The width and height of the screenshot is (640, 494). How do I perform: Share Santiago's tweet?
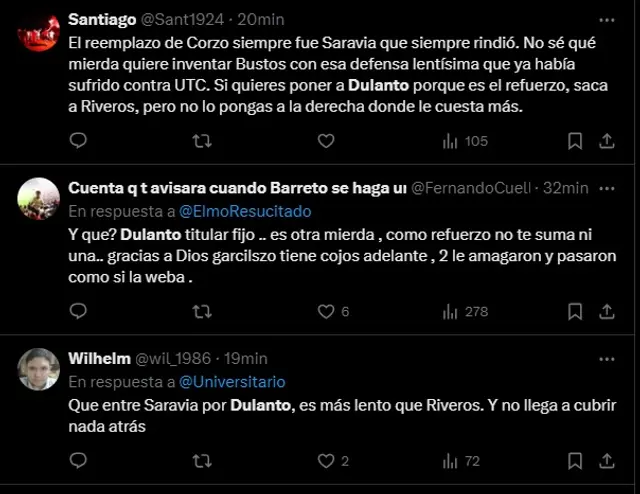(607, 141)
